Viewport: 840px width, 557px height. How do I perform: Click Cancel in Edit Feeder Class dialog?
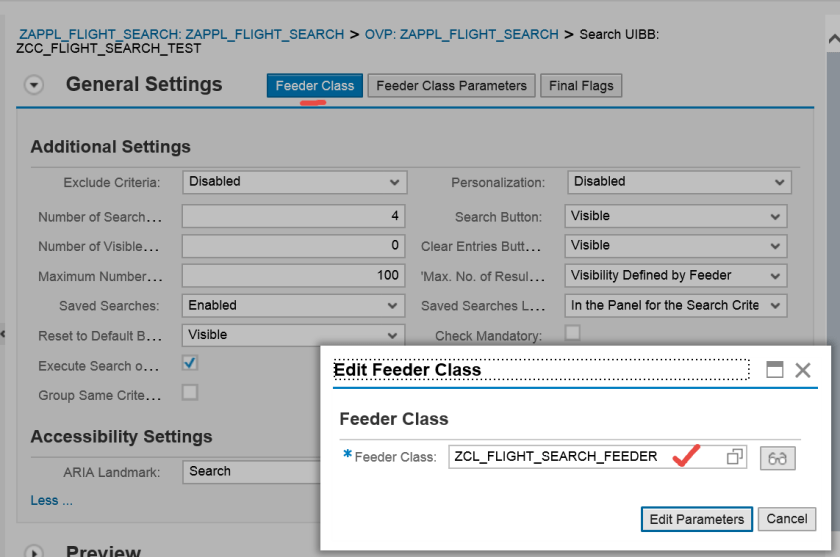786,519
